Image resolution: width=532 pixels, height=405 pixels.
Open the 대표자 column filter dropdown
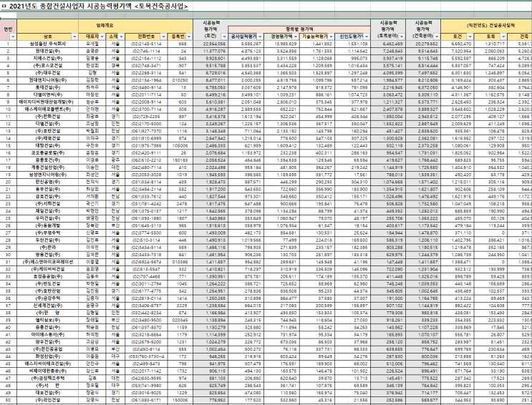coord(102,36)
